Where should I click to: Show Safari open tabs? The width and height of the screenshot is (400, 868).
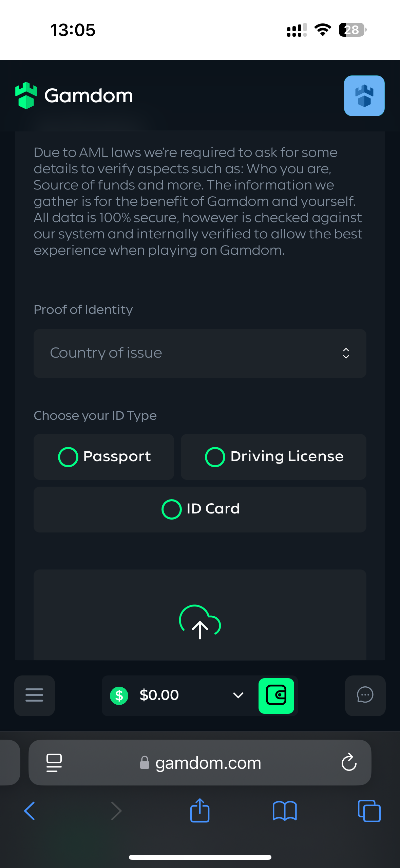[x=369, y=811]
